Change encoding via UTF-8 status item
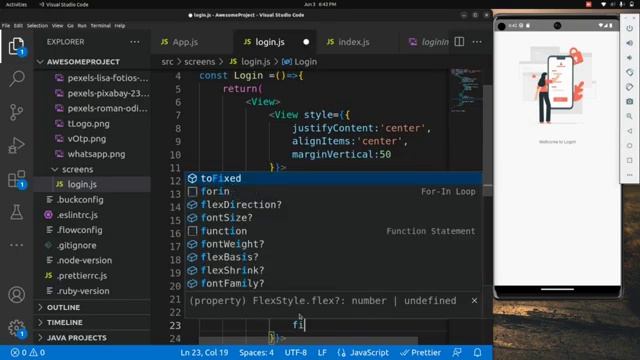 click(x=296, y=353)
